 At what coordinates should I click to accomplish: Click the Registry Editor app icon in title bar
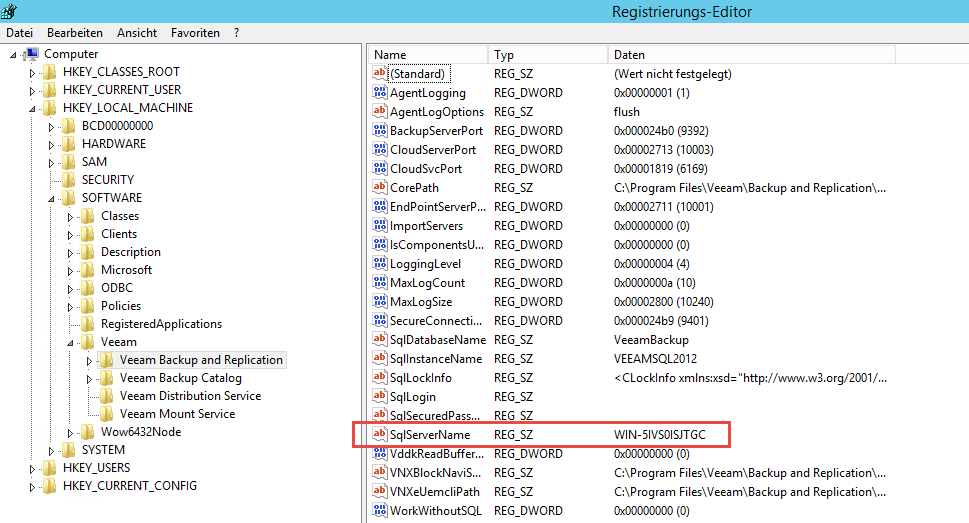coord(9,11)
